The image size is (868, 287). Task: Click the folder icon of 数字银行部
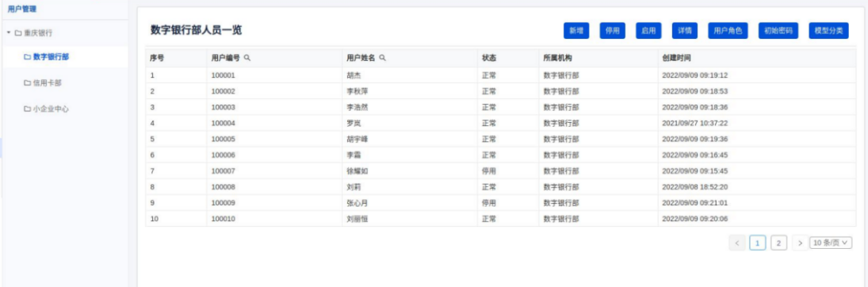27,56
